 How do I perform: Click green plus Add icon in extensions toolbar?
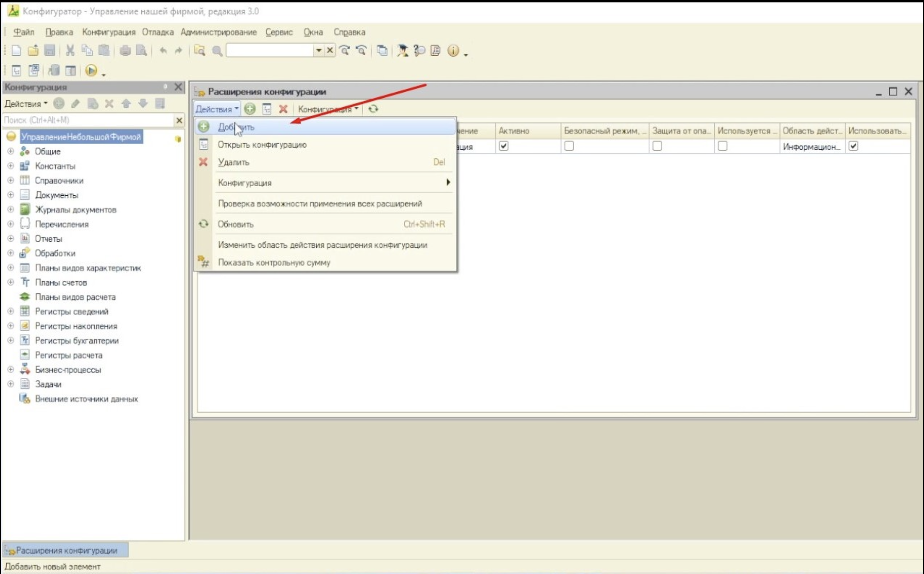coord(250,109)
